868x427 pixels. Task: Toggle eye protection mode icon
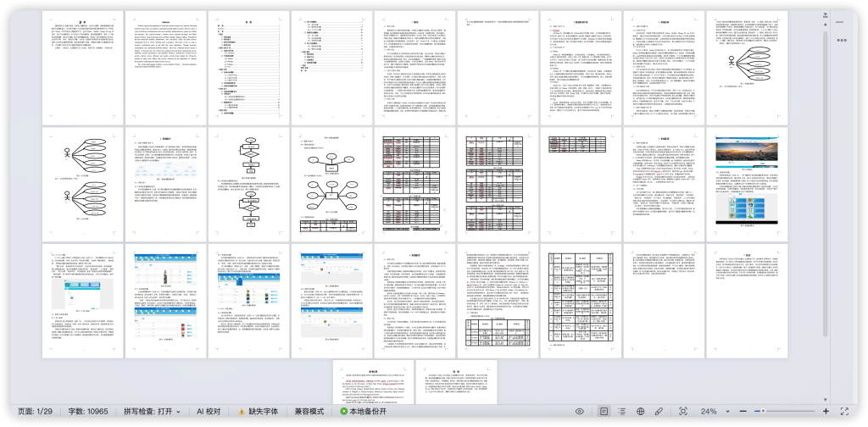[580, 412]
